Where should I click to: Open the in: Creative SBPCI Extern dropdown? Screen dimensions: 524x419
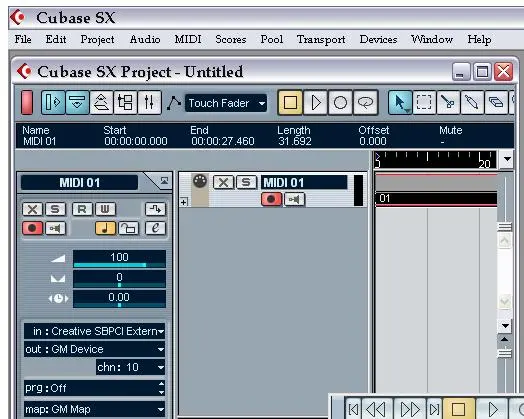pyautogui.click(x=95, y=331)
